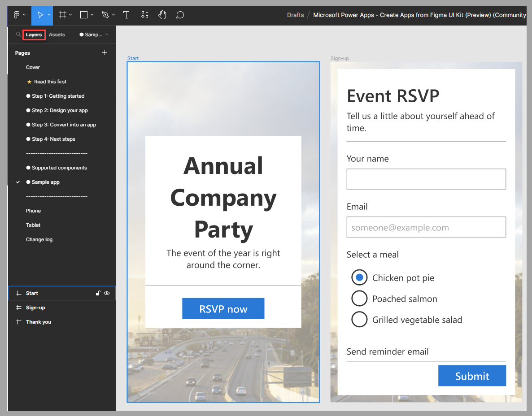Select Chicken pot pie radio button
The image size is (532, 416).
(359, 277)
